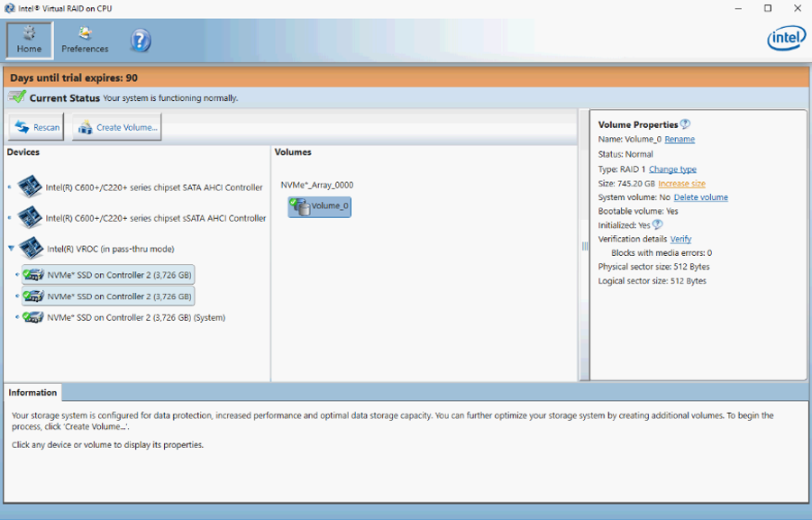Click Bootable volume: Yes text
This screenshot has height=520, width=812.
pos(638,211)
